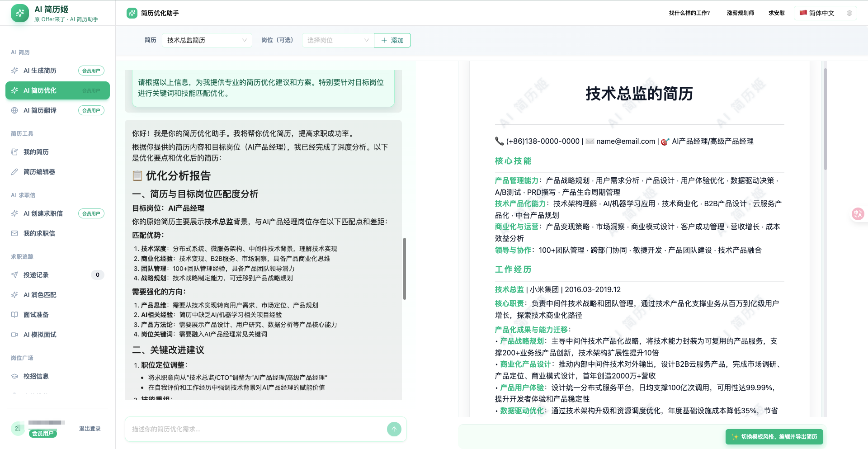This screenshot has height=449, width=868.
Task: Switch to 涨薪规划师 section
Action: (x=740, y=13)
